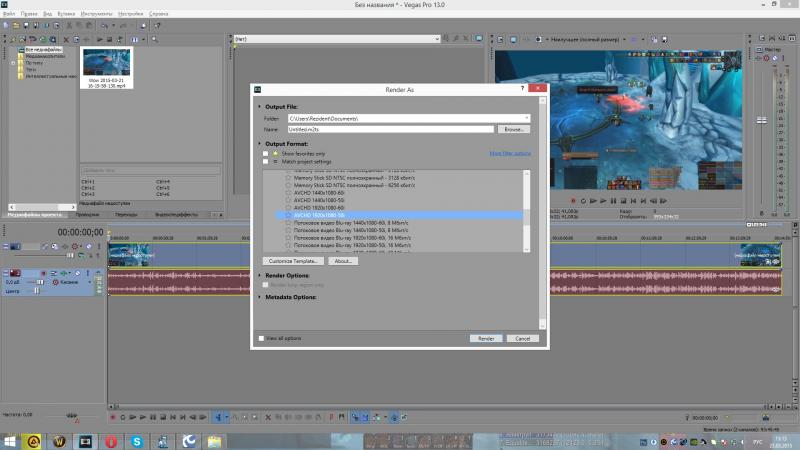Screen dimensions: 800x450
Task: Toggle audio track arm-for-record red button
Action: pyautogui.click(x=43, y=273)
